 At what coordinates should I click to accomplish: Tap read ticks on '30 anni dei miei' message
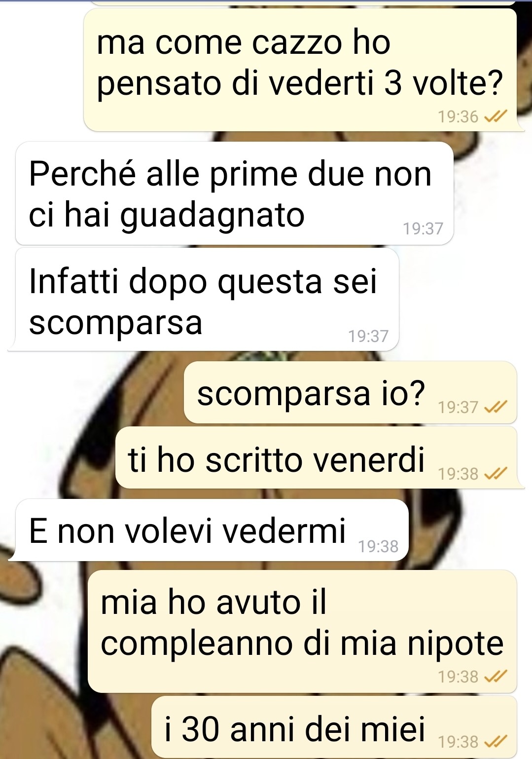pyautogui.click(x=496, y=741)
